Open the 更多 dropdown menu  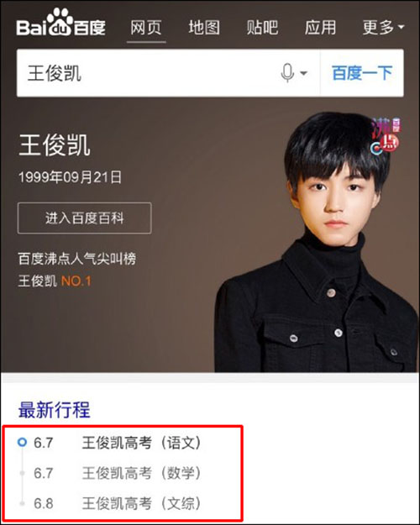click(383, 28)
